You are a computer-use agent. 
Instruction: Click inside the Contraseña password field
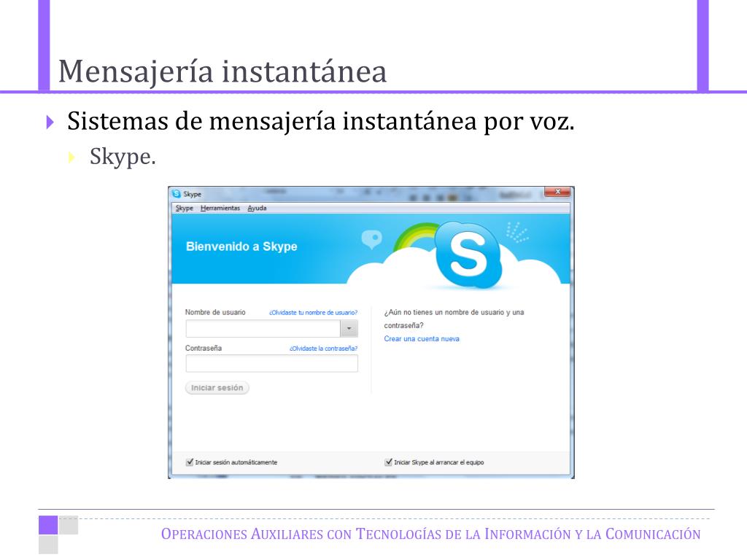tap(271, 364)
